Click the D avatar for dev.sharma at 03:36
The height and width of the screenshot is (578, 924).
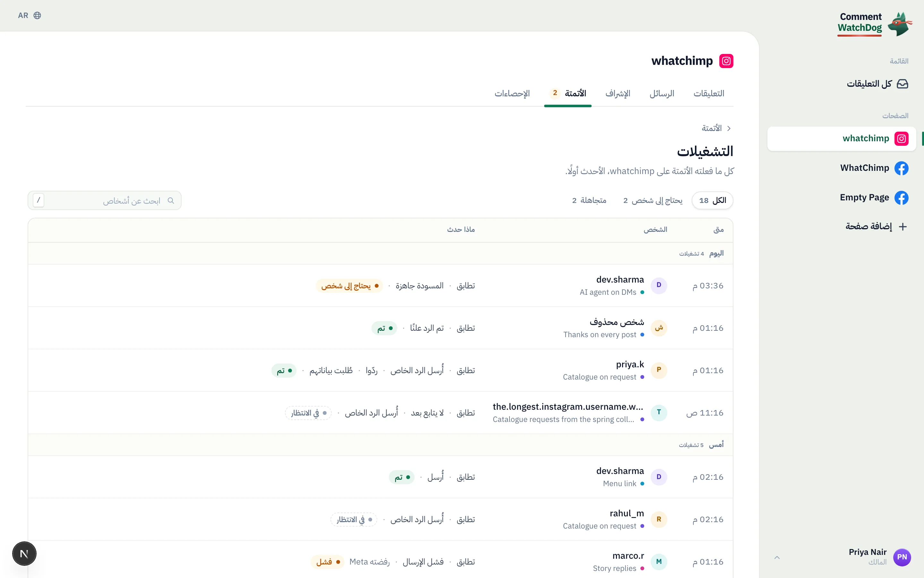click(x=659, y=285)
